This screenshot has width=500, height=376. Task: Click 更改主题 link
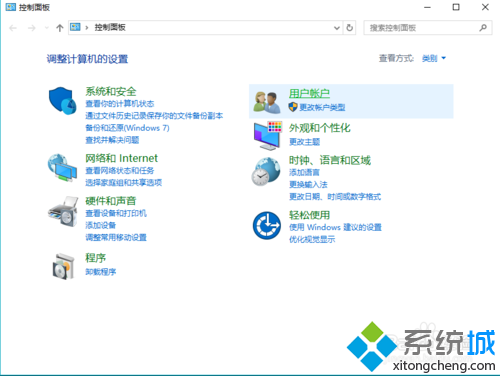(x=304, y=142)
